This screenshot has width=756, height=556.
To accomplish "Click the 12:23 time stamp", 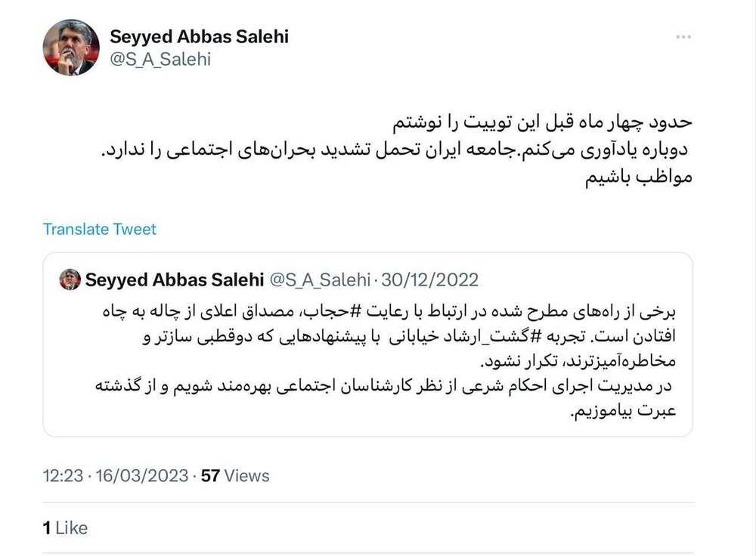I will pyautogui.click(x=62, y=476).
